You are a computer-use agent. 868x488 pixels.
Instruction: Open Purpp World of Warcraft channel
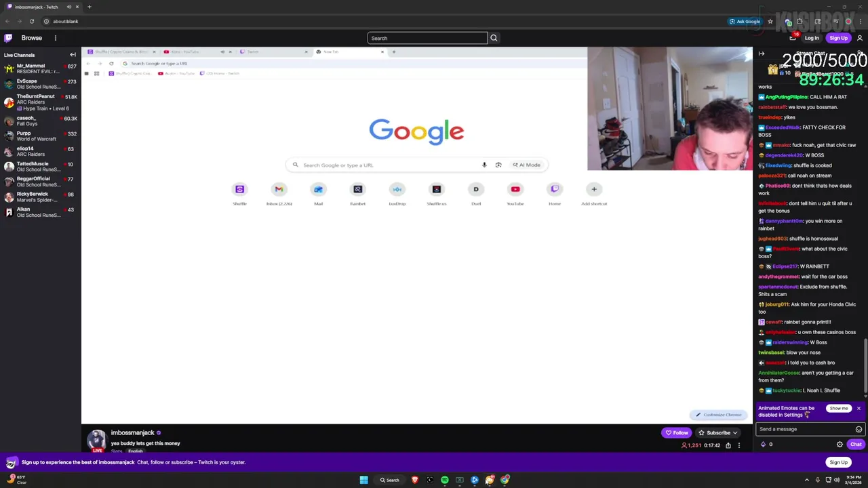[x=39, y=136]
